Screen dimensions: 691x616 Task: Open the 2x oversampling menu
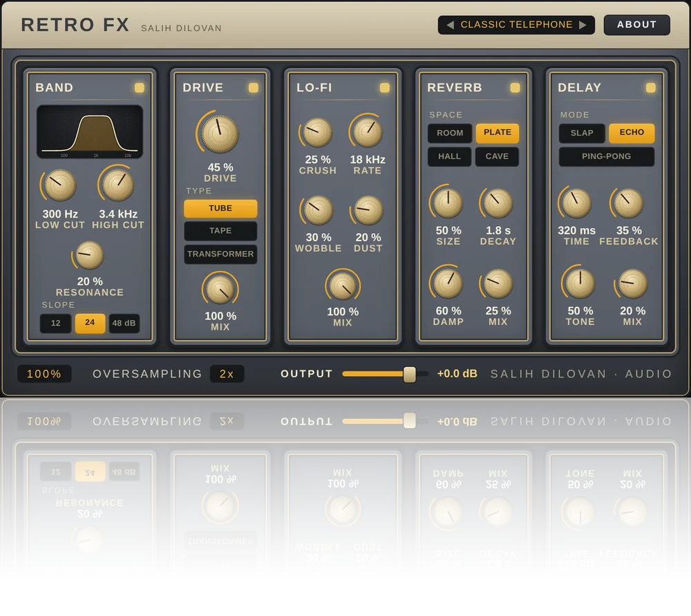227,374
